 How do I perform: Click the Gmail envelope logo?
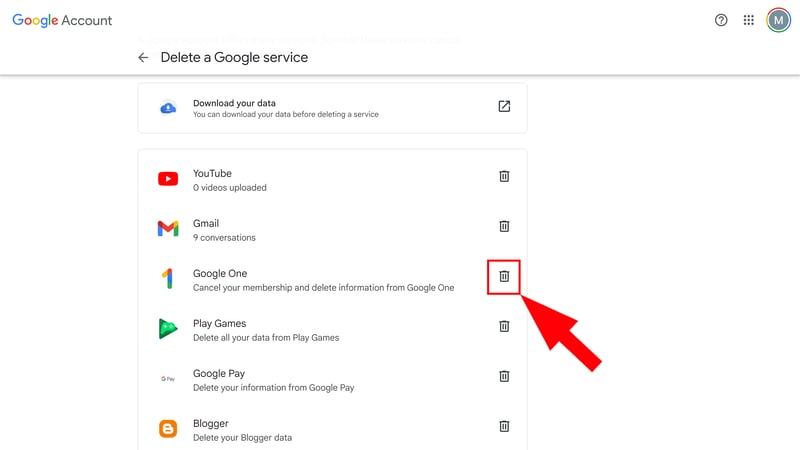click(168, 229)
